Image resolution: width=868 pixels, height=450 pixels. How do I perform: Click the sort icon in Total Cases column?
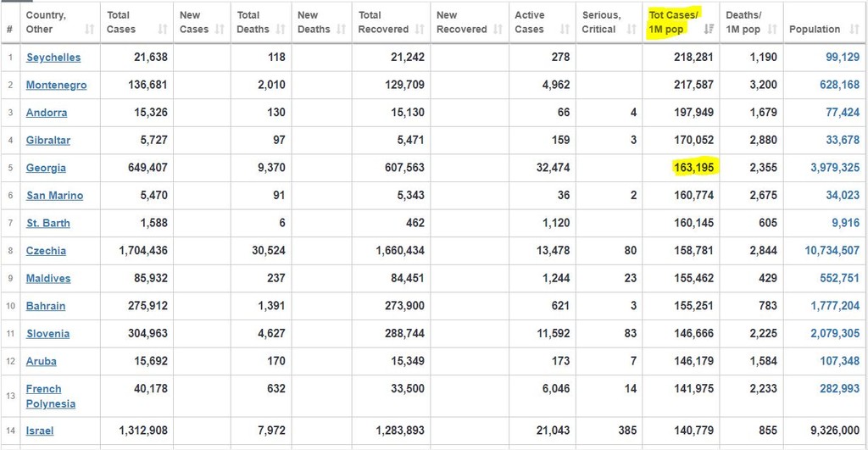point(163,30)
